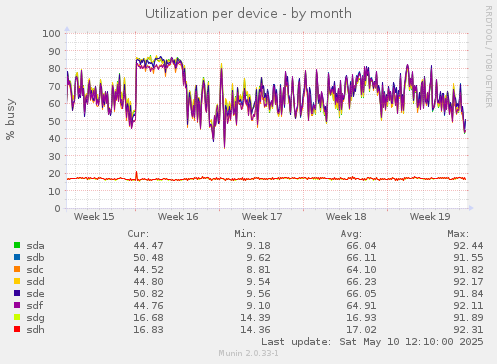Screen dimensions: 497x364
Task: Click sda minimum value 9.18
Action: 258,246
